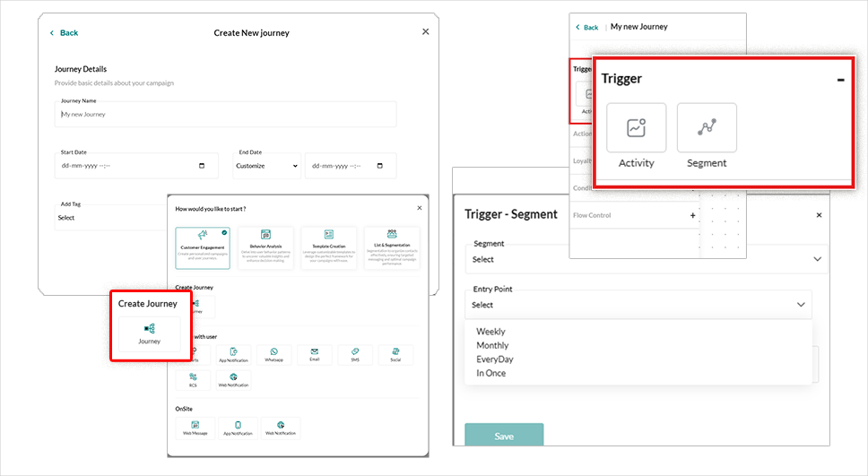Choose the Whatsapp channel tile
The height and width of the screenshot is (476, 868).
click(x=274, y=355)
